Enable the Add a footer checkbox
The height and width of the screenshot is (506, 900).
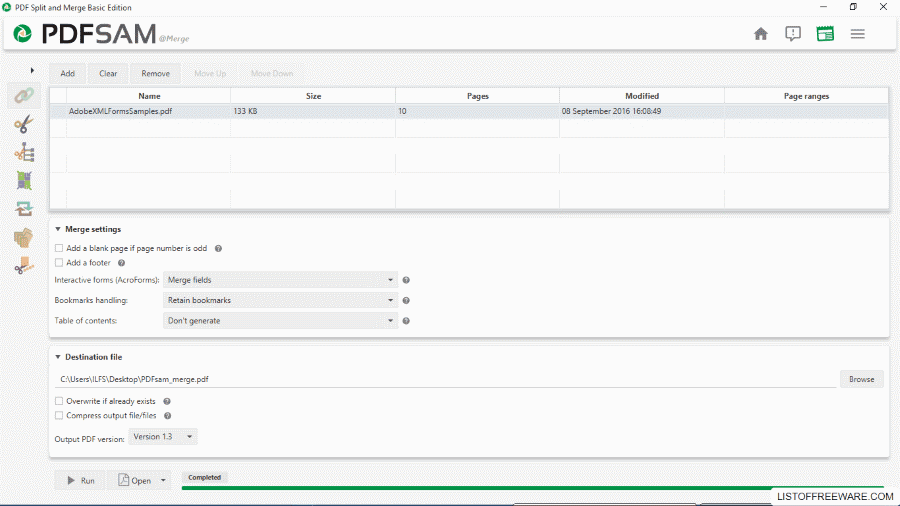tap(59, 263)
